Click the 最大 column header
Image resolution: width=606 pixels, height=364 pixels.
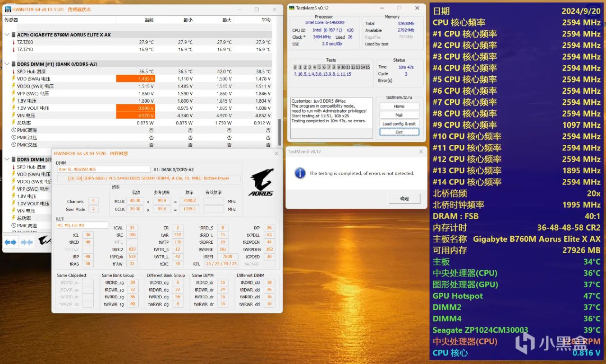pyautogui.click(x=214, y=20)
